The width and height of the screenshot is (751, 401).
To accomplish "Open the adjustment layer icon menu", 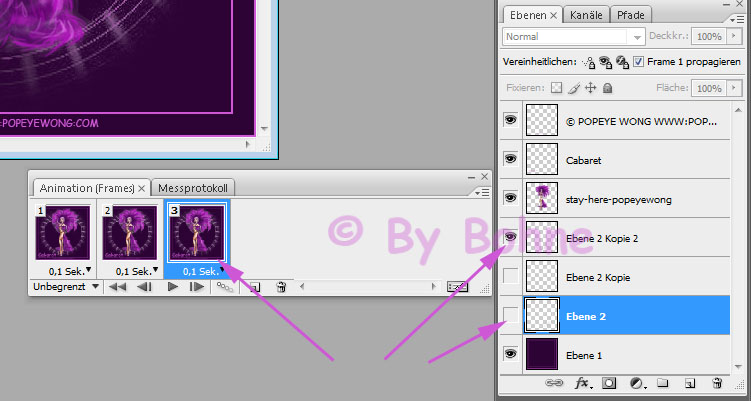I will 638,383.
